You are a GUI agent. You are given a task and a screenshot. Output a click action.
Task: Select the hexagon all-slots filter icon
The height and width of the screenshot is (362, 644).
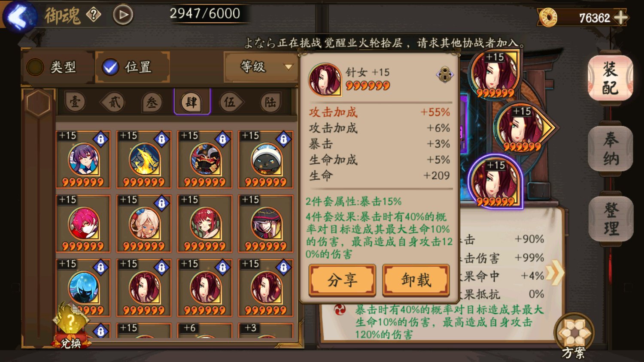(38, 103)
